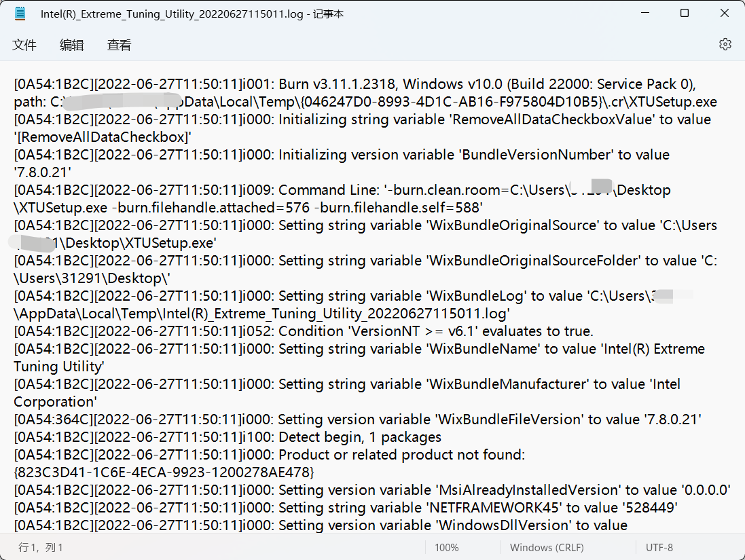Open the 查看 menu
The width and height of the screenshot is (745, 560).
coord(120,45)
